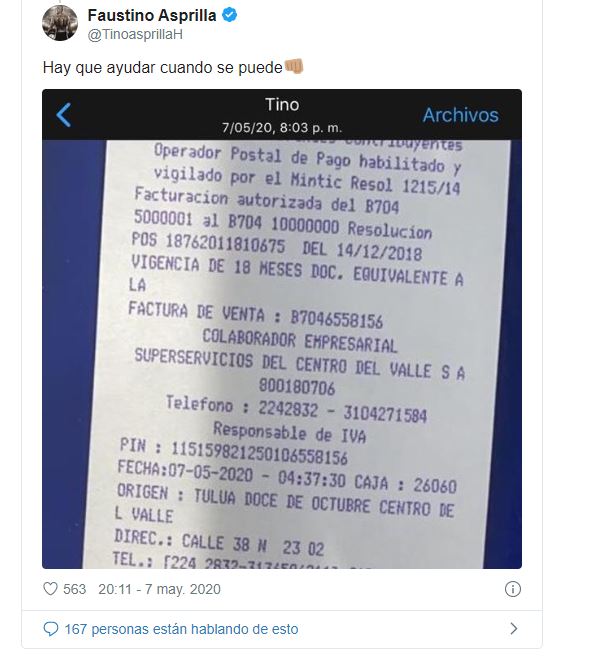Open the tweet info icon
This screenshot has height=658, width=596.
coord(512,589)
